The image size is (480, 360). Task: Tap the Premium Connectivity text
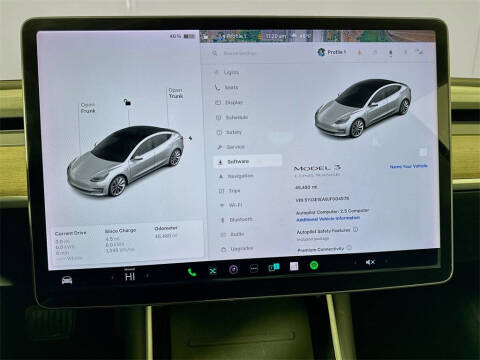320,249
